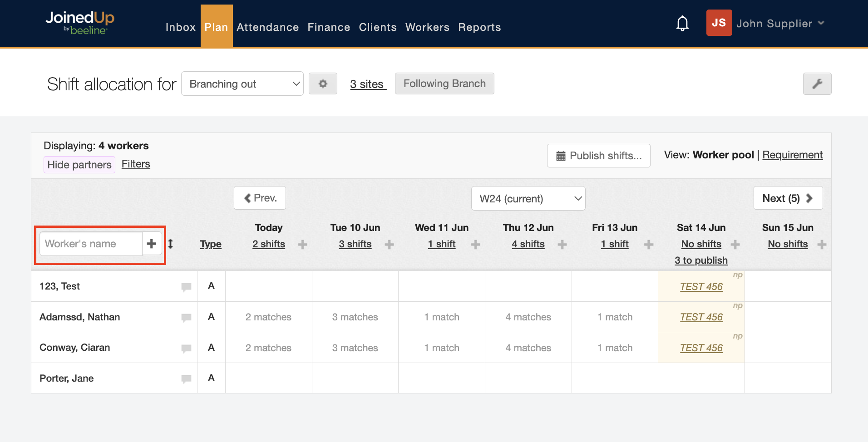The width and height of the screenshot is (868, 442).
Task: Click into the Worker's name field
Action: [91, 244]
